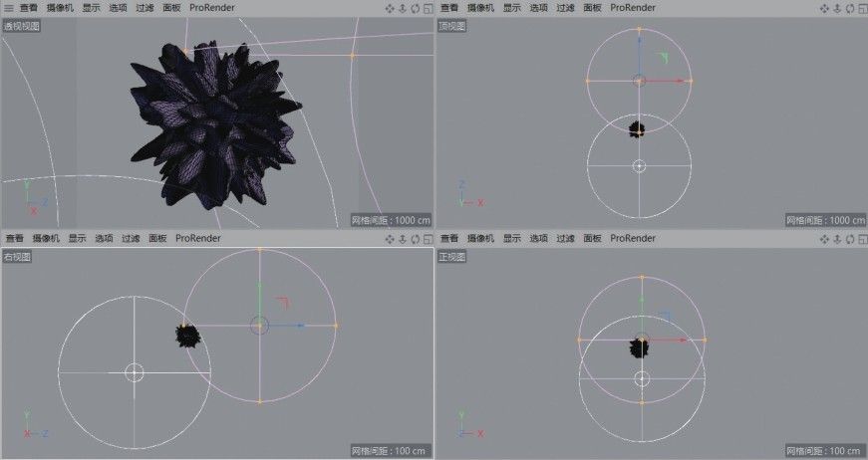Open 过滤 menu in the right view

[x=131, y=238]
